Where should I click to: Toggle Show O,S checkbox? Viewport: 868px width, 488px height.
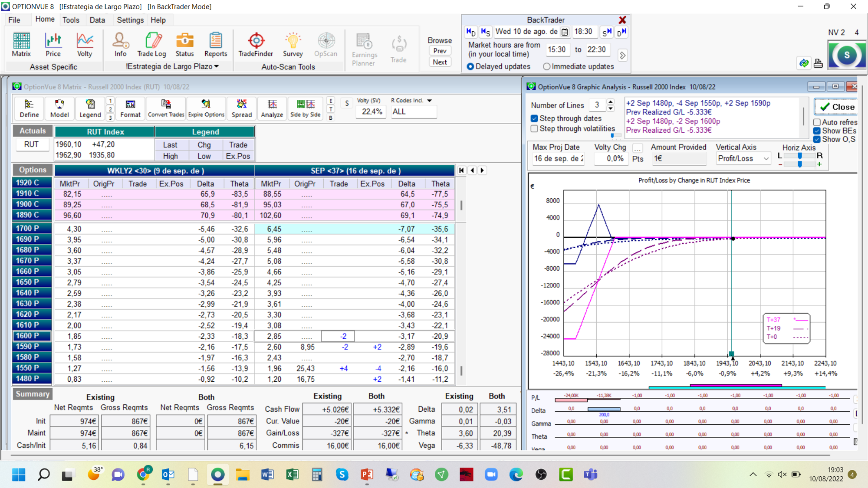[817, 139]
